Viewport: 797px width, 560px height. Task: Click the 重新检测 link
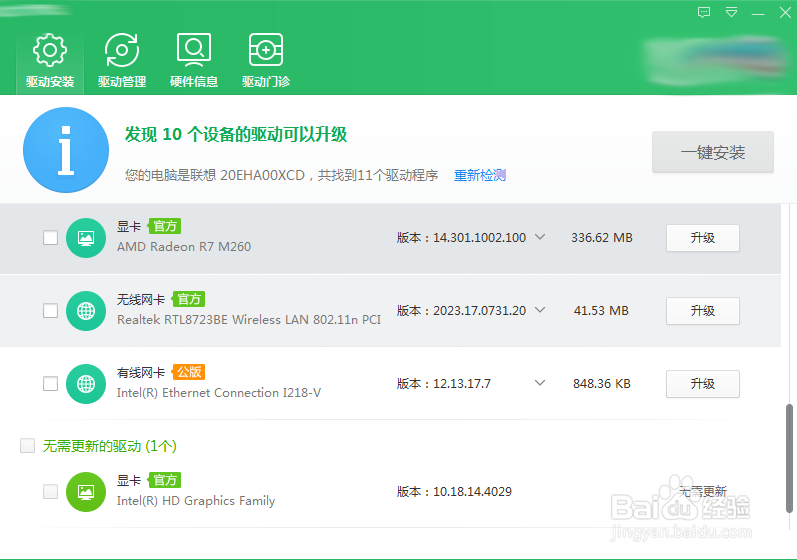480,175
